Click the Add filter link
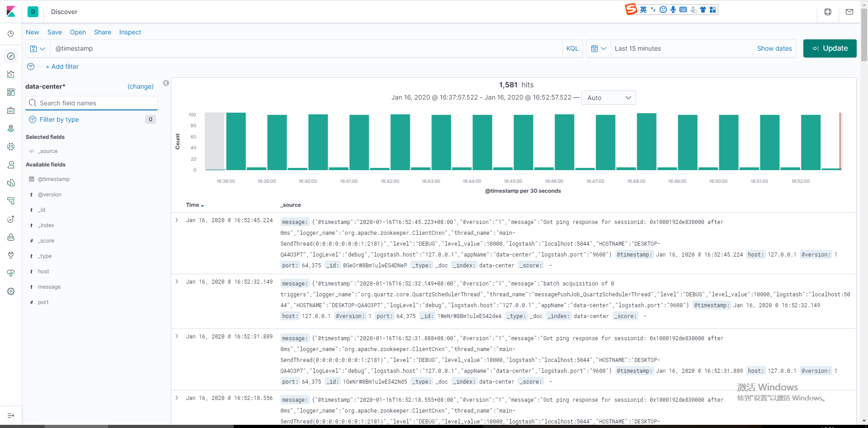 click(x=62, y=67)
